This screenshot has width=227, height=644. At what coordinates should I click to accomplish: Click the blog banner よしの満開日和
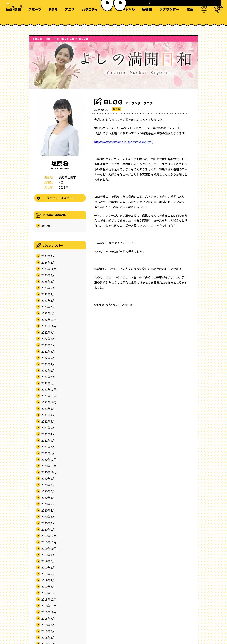[113, 65]
